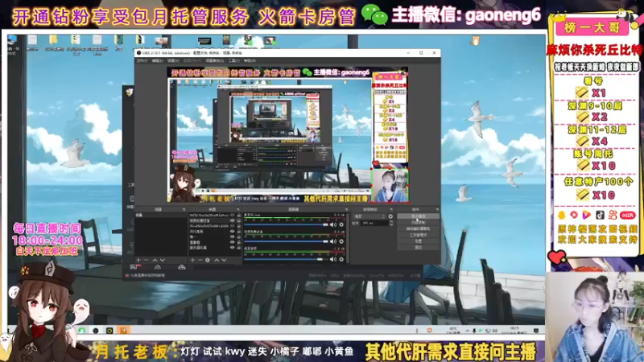Move selected source up

coord(217,260)
